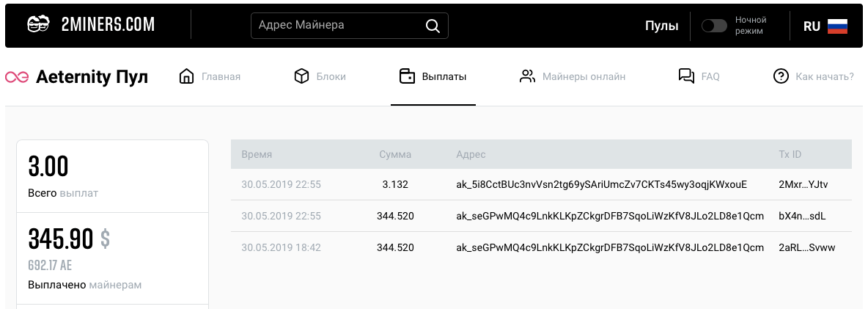Screen dimensions: 868x309
Task: Switch to the Блоки tab
Action: (331, 76)
